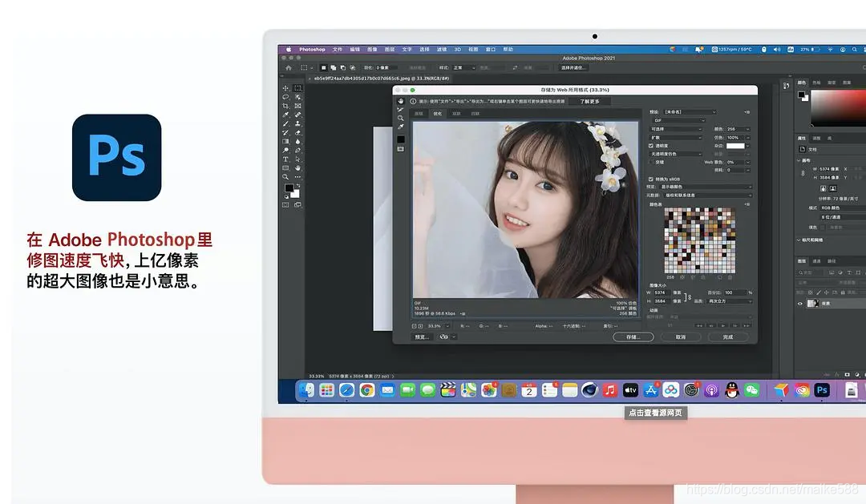
Task: Select the Hand tool in Save for Web dialog
Action: (x=400, y=101)
